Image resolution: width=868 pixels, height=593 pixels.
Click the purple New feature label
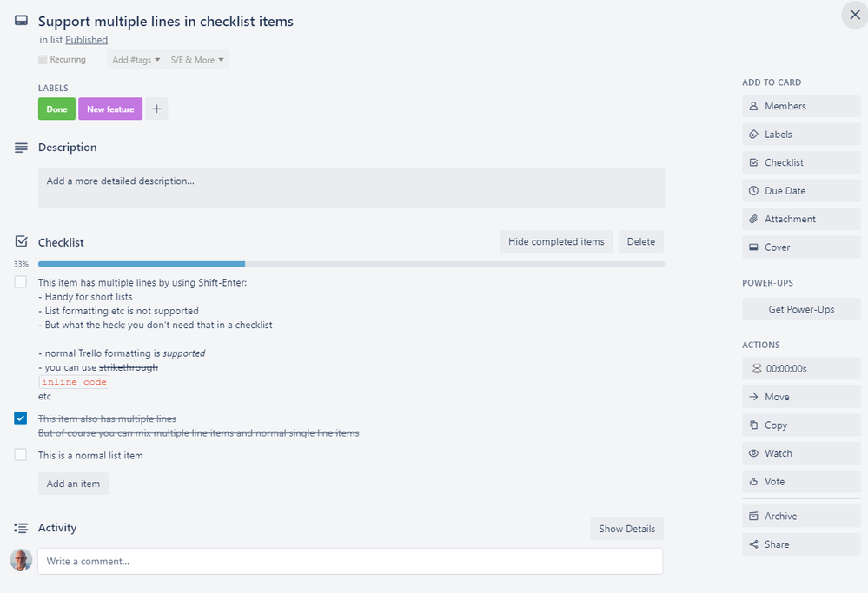[x=110, y=109]
